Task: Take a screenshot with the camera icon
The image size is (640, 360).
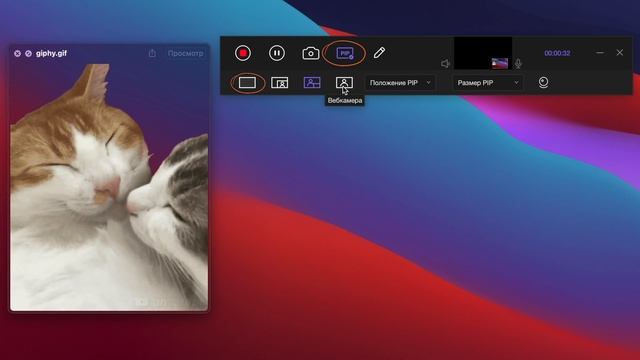Action: tap(311, 53)
